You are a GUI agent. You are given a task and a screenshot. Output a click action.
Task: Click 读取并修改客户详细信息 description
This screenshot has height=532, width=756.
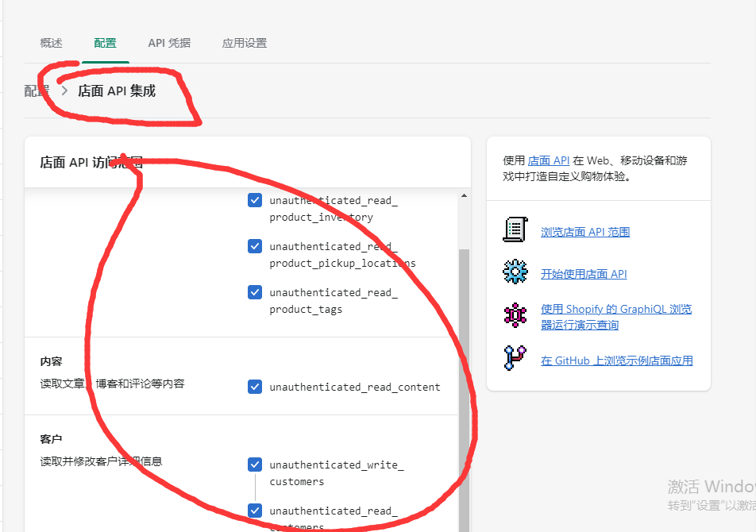[x=102, y=461]
